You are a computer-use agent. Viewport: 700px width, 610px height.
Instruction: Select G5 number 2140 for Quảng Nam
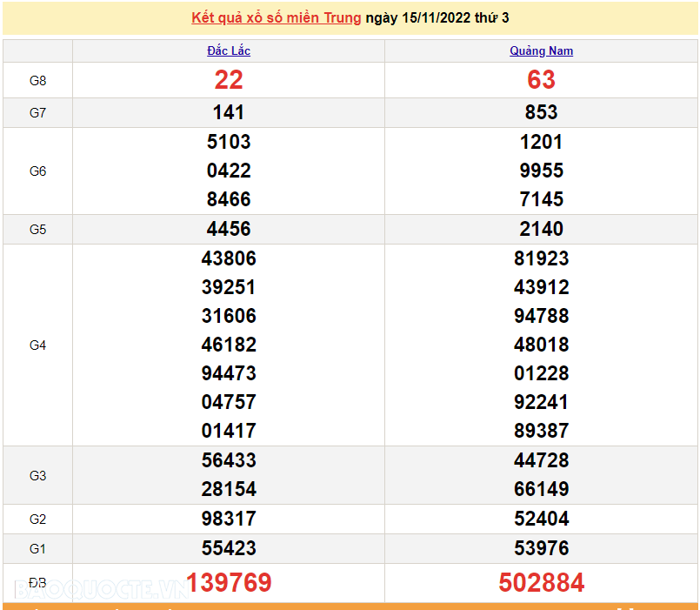click(541, 229)
